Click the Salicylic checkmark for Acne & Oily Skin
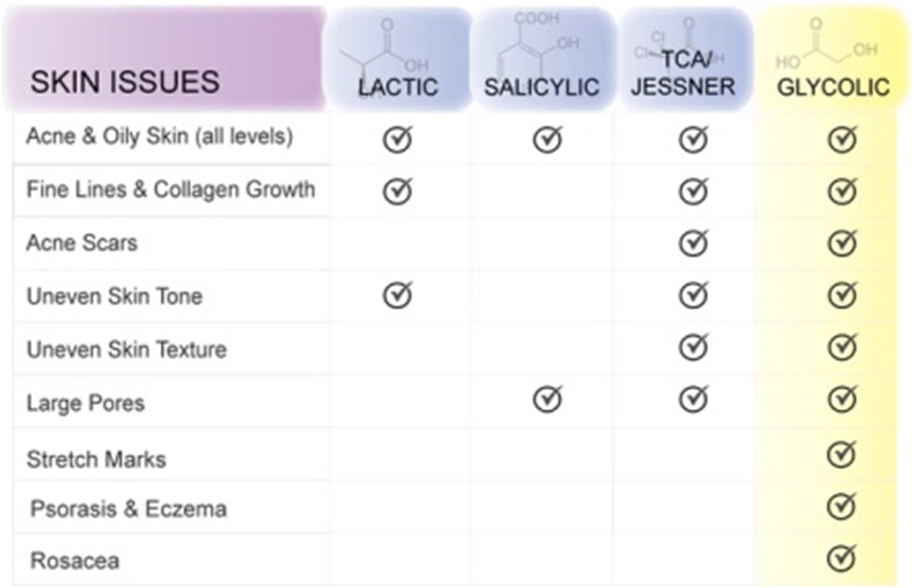 coord(546,140)
